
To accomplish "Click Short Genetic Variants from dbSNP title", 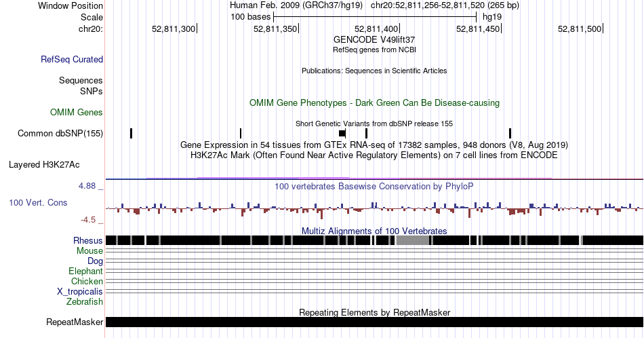I will click(374, 124).
